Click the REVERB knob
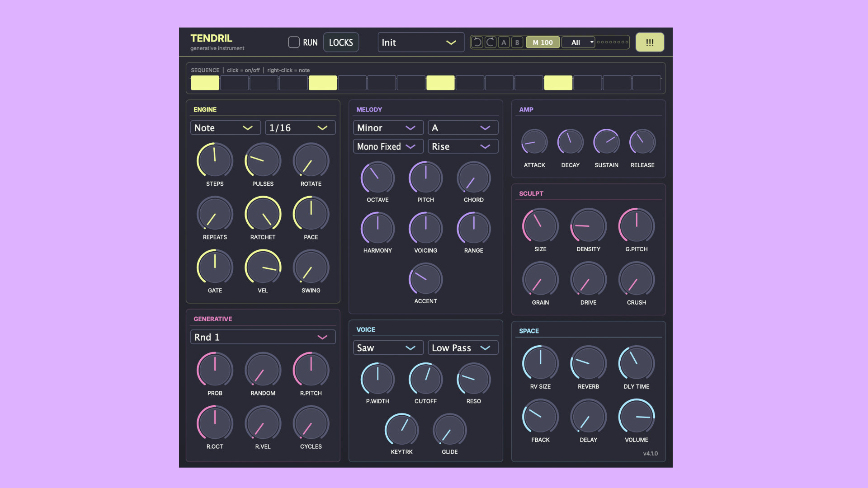The height and width of the screenshot is (488, 868). (588, 363)
